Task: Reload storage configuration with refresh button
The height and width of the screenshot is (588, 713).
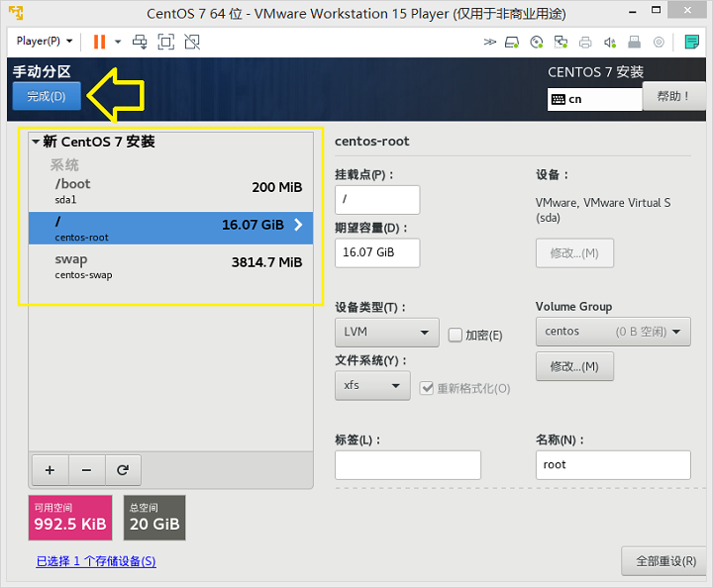Action: point(123,470)
